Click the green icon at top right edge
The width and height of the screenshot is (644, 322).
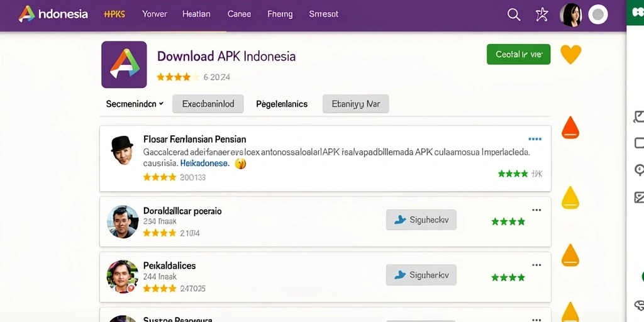(636, 13)
